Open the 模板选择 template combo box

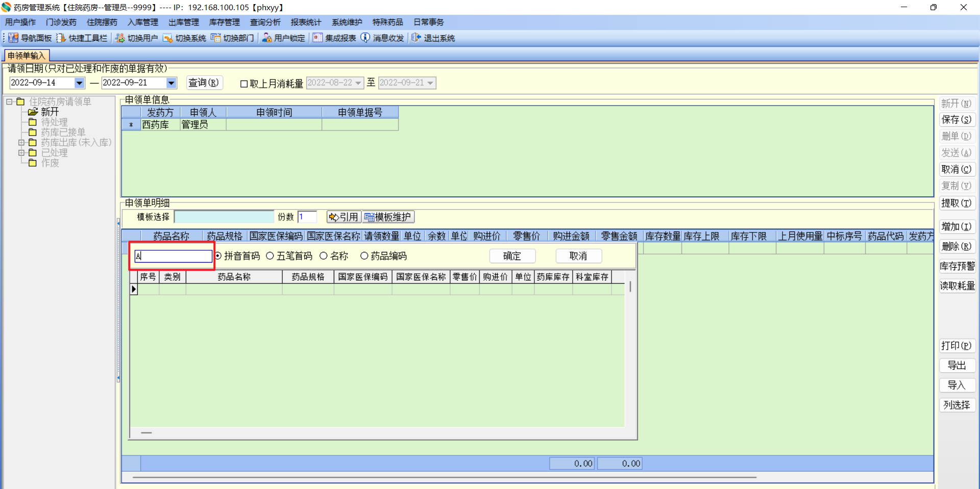[x=224, y=217]
